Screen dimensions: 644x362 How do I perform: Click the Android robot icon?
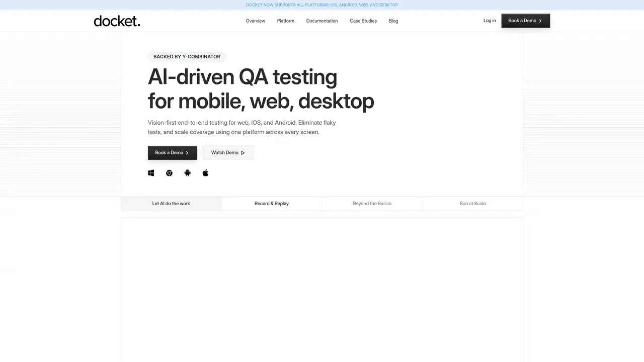187,173
